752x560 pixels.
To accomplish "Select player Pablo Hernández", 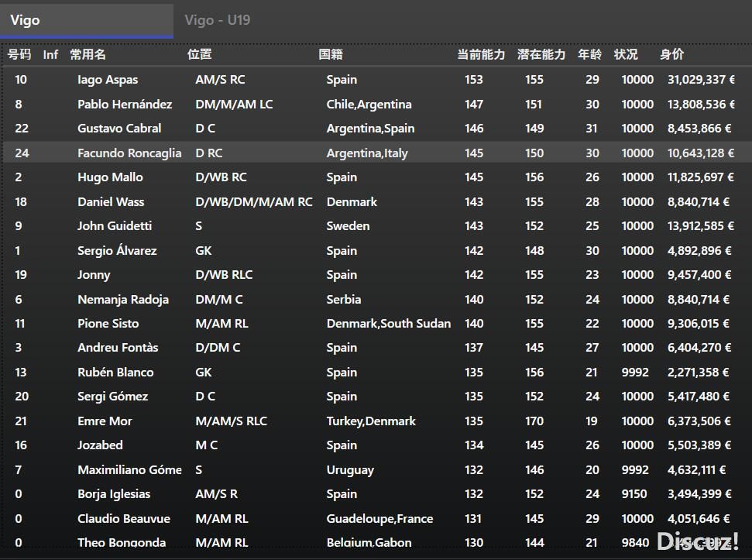I will click(x=125, y=104).
